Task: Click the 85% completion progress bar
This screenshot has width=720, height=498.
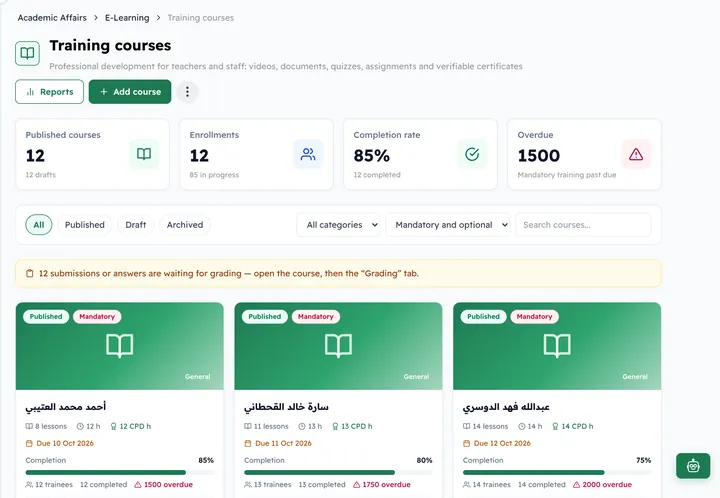Action: click(x=119, y=472)
